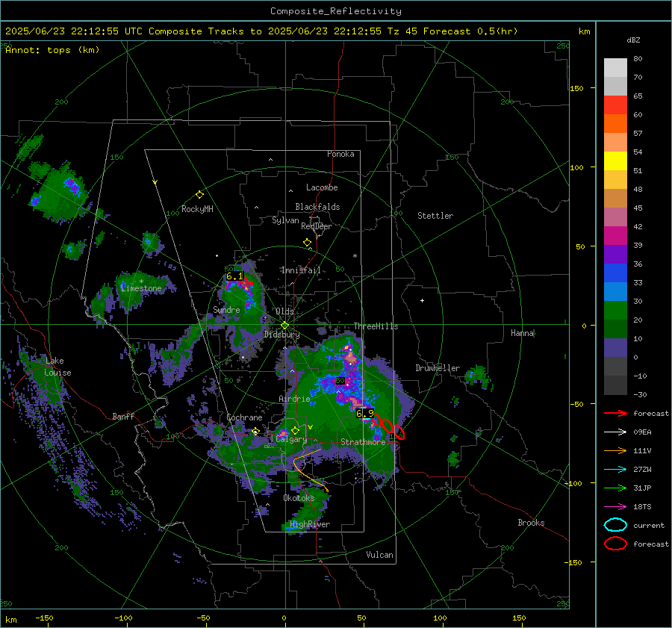Image resolution: width=672 pixels, height=628 pixels.
Task: Click the storm top label 6.9
Action: 364,414
